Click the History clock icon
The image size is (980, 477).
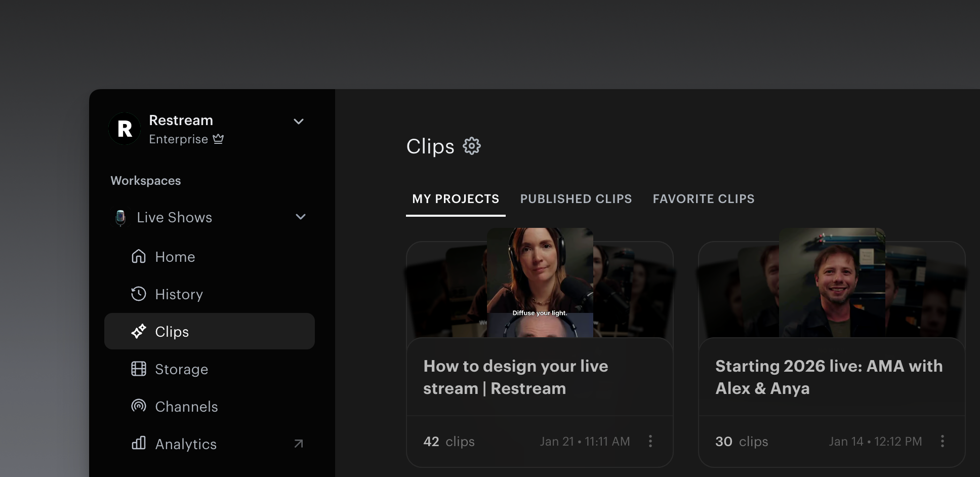pos(139,294)
